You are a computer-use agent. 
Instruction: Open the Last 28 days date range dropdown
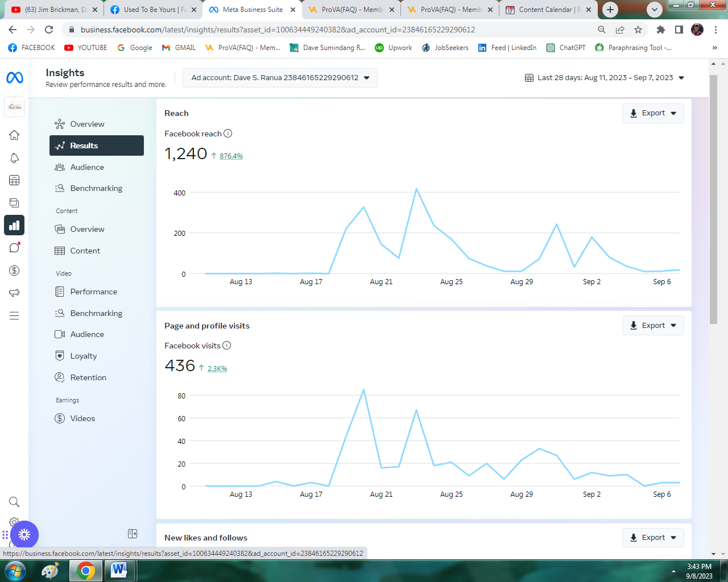604,78
